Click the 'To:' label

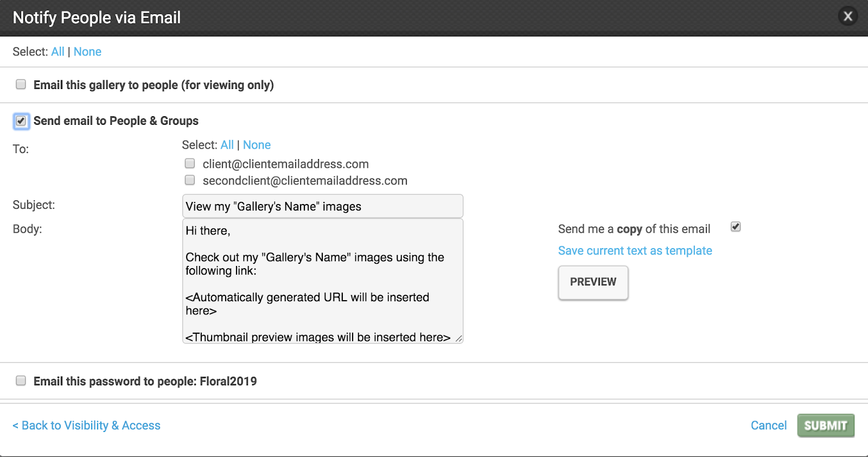point(21,149)
